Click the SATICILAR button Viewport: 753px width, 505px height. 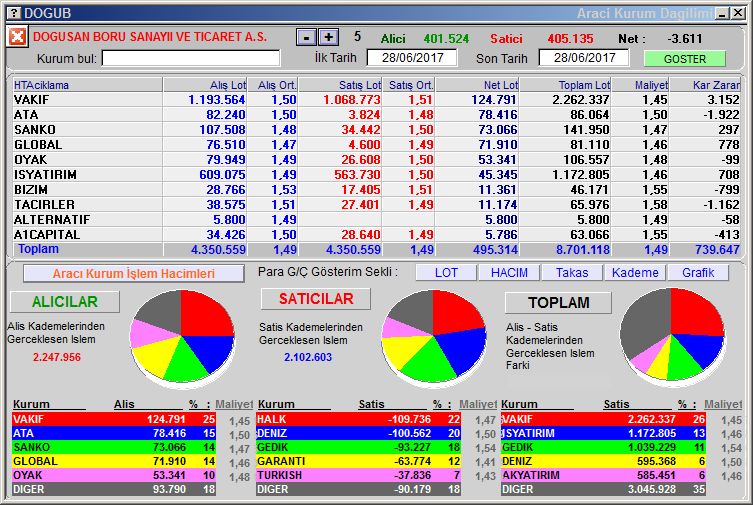tap(316, 299)
